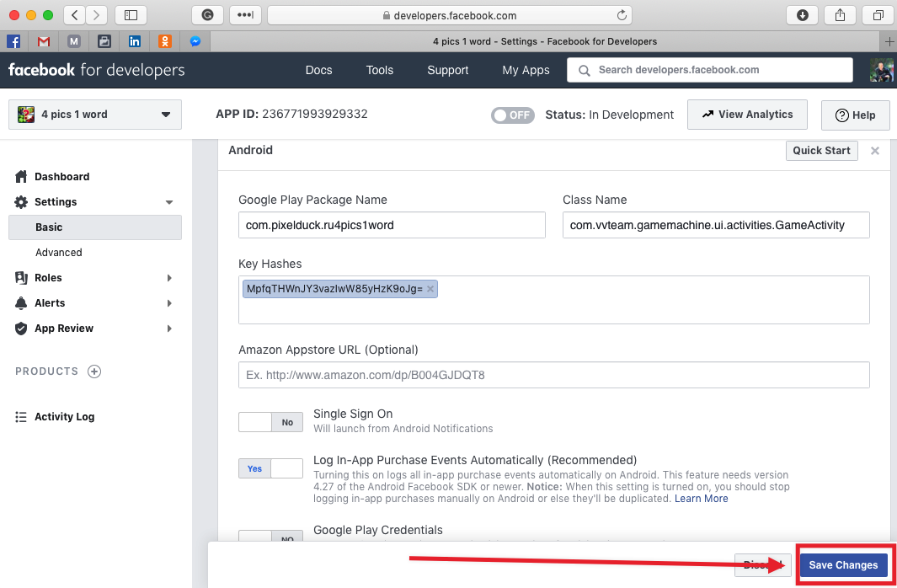897x588 pixels.
Task: Toggle Log In-App Purchase Events switch
Action: coord(270,468)
